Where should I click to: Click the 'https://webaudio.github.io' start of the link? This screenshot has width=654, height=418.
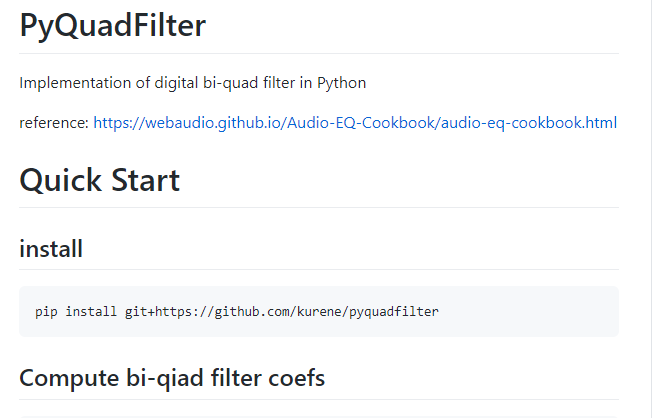[x=189, y=123]
